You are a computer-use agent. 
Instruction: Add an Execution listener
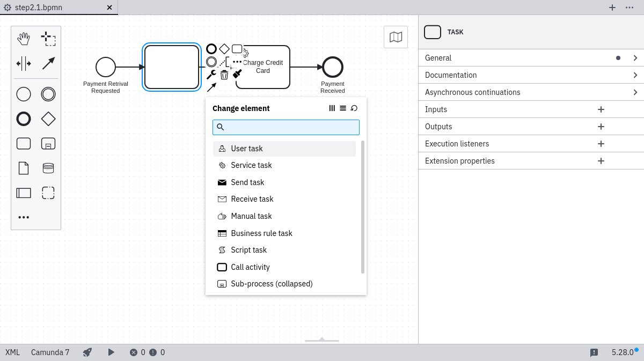601,144
